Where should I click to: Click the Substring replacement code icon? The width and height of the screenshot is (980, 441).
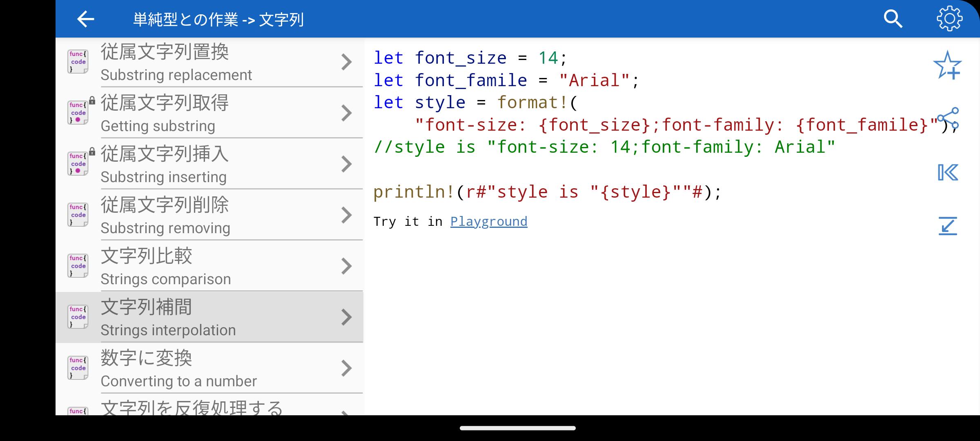[78, 62]
